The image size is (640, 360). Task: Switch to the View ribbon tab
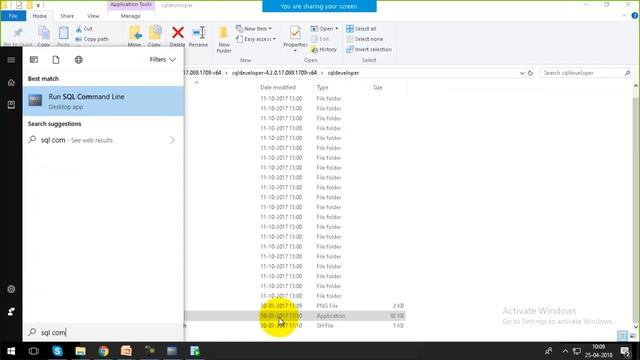point(93,16)
